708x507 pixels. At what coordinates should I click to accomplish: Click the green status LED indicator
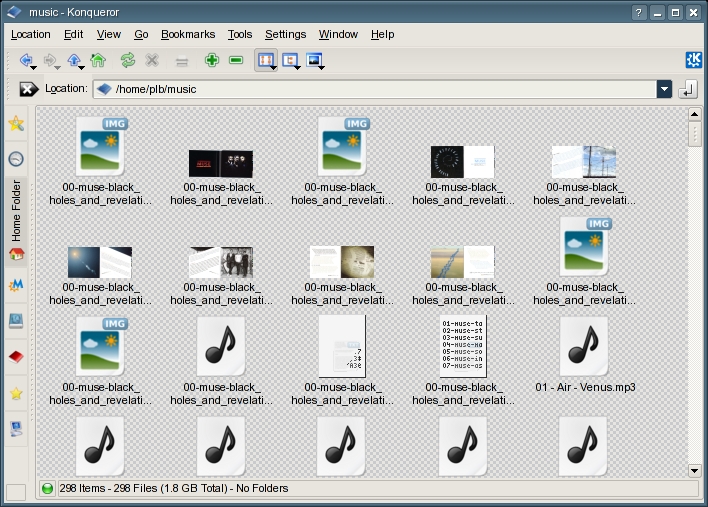point(47,488)
